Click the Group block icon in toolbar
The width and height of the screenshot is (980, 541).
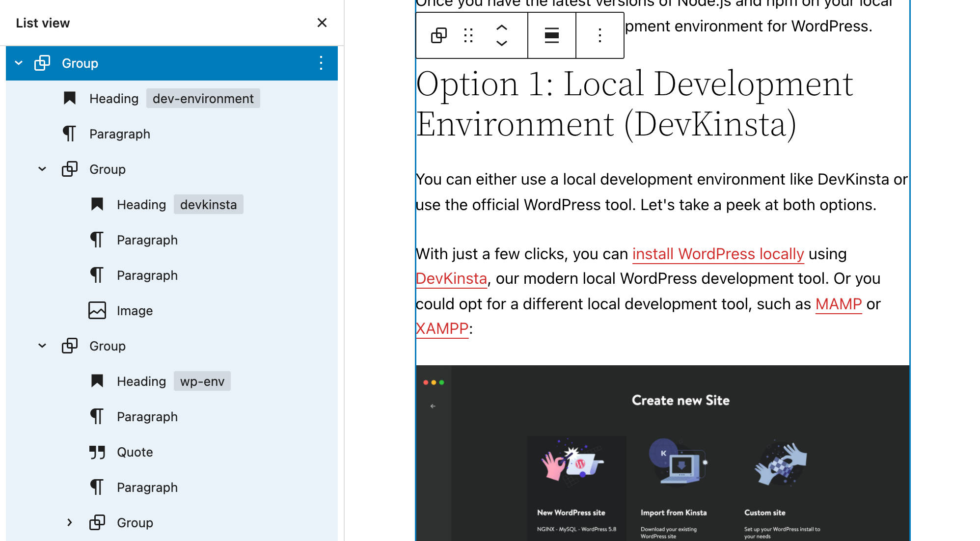tap(438, 35)
